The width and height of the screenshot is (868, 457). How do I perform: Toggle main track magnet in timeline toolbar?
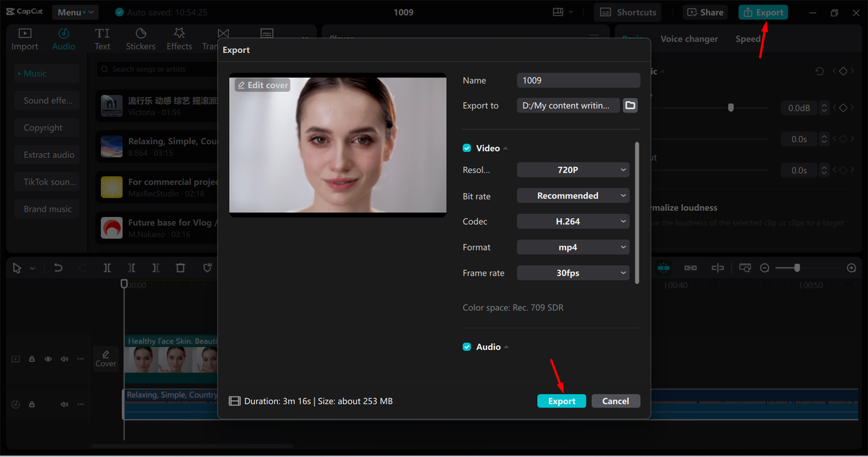coord(663,268)
